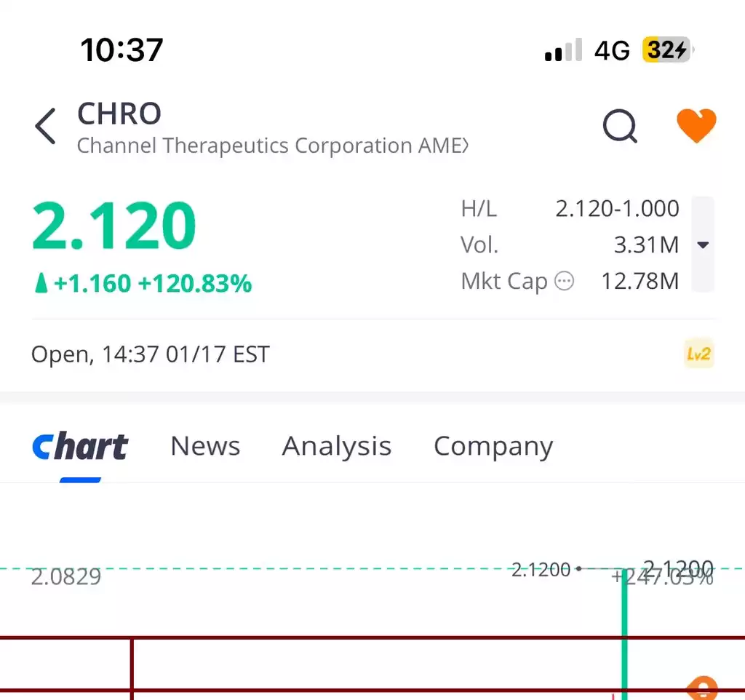Viewport: 745px width, 700px height.
Task: Toggle the orange heart watchlist favorite
Action: (x=696, y=125)
